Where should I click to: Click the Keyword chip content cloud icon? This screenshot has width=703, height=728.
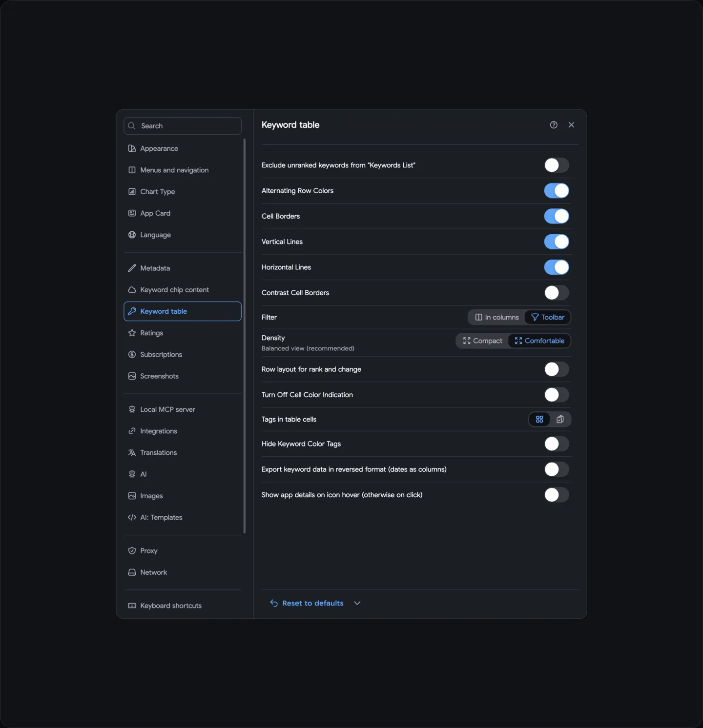point(132,290)
